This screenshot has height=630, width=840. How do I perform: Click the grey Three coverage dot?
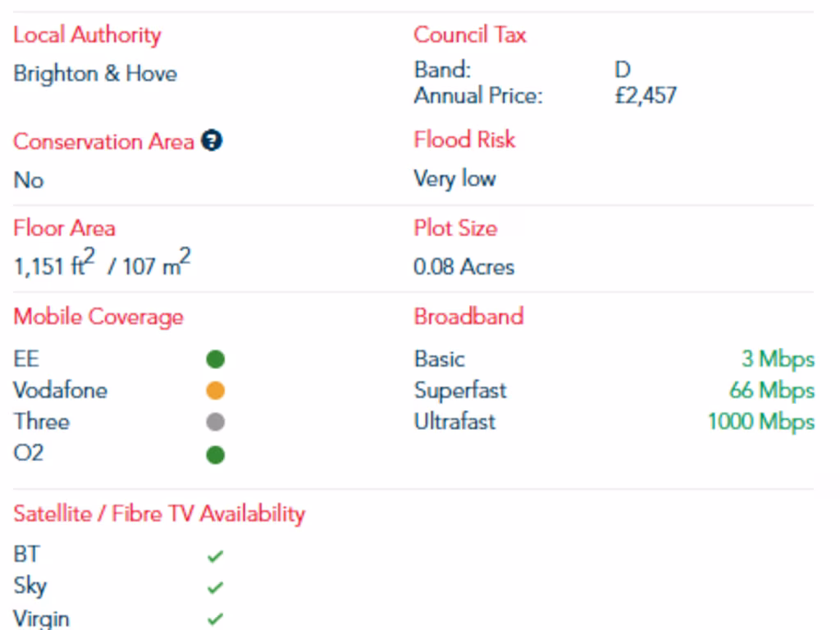click(215, 422)
